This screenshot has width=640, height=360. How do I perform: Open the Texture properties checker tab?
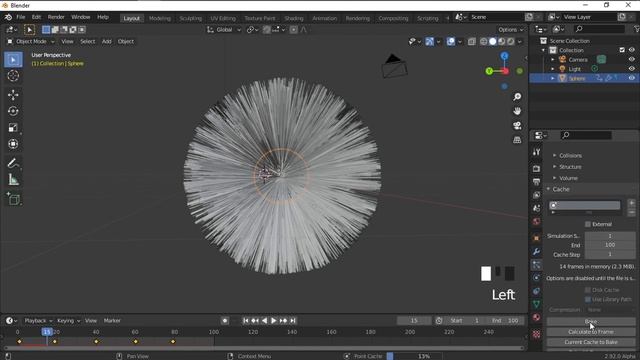(536, 334)
